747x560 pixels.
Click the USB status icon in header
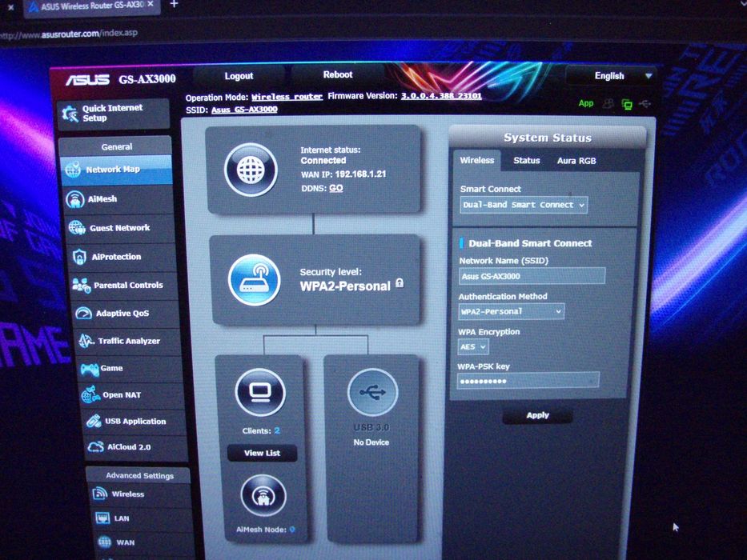[645, 103]
